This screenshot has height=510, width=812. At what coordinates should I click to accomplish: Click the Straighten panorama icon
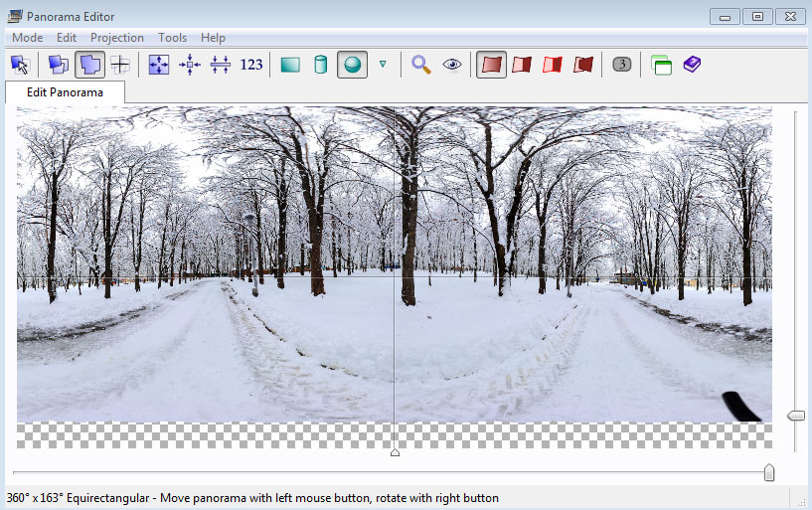pyautogui.click(x=221, y=65)
